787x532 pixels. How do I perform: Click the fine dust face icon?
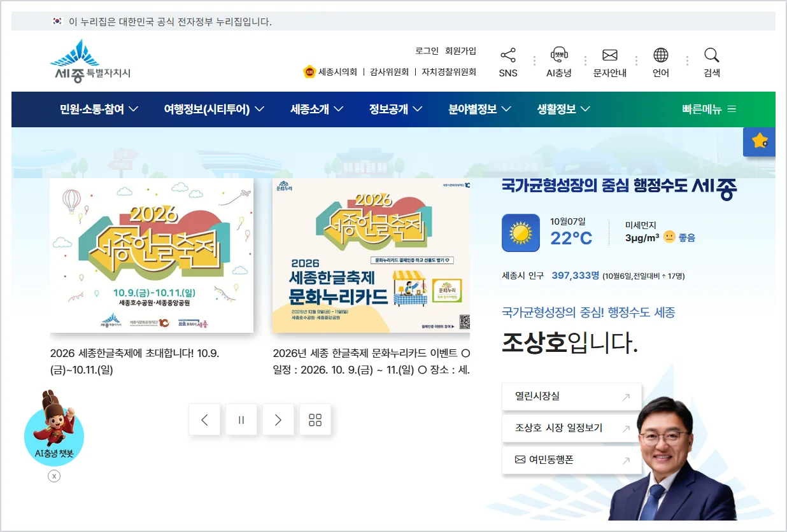click(669, 237)
